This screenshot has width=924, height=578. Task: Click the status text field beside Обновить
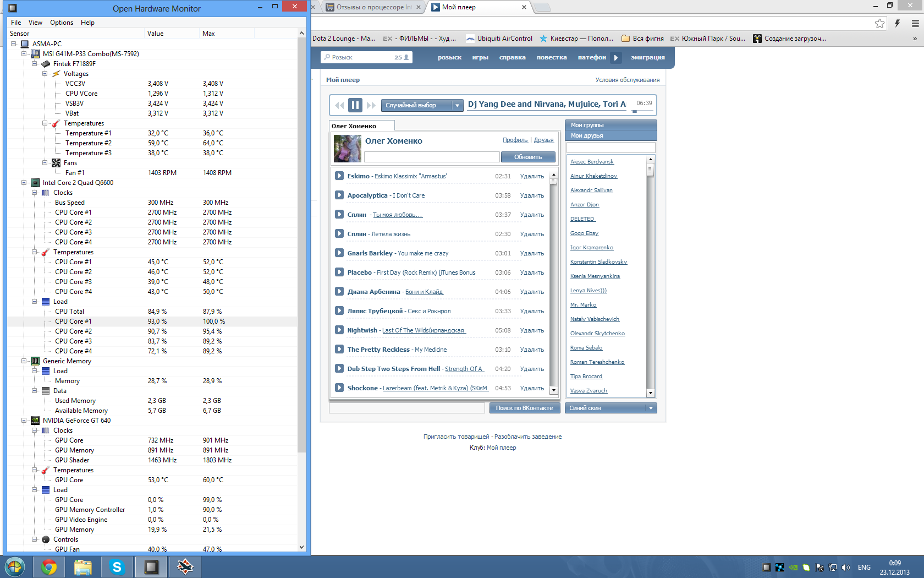432,157
